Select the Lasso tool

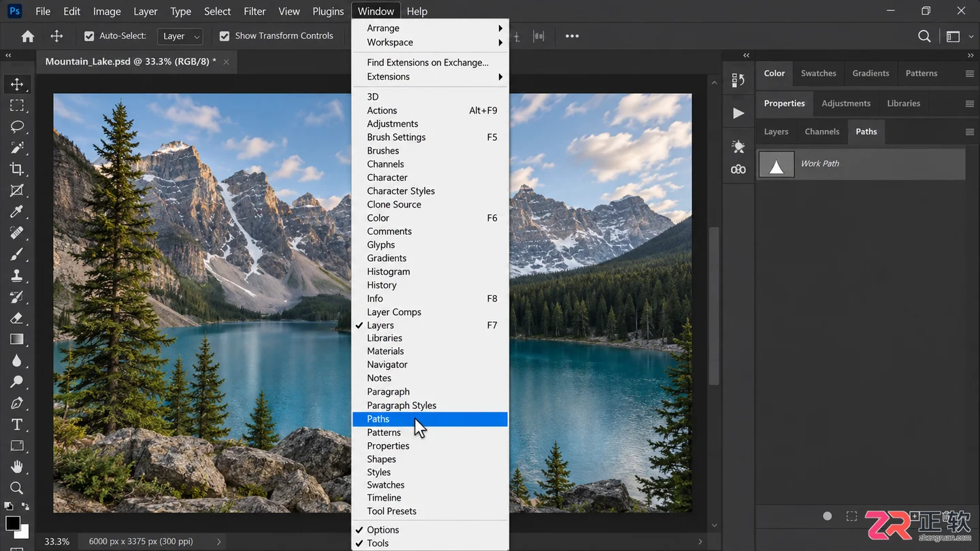(x=17, y=127)
